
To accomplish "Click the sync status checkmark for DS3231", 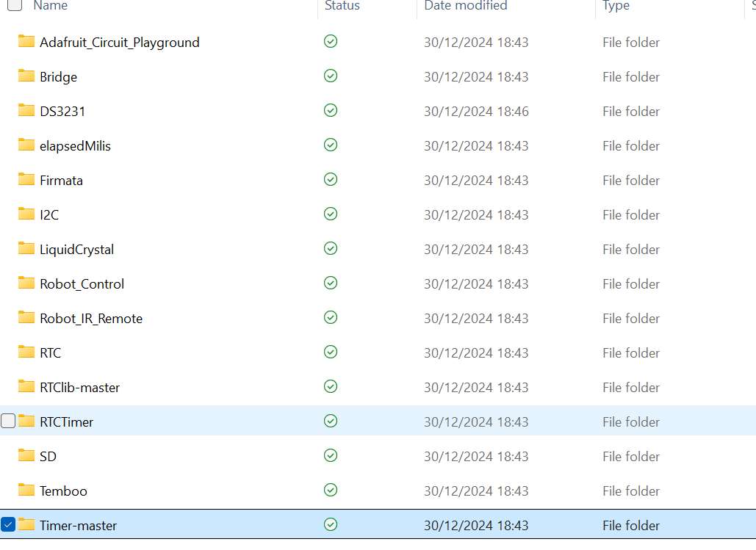I will point(331,110).
